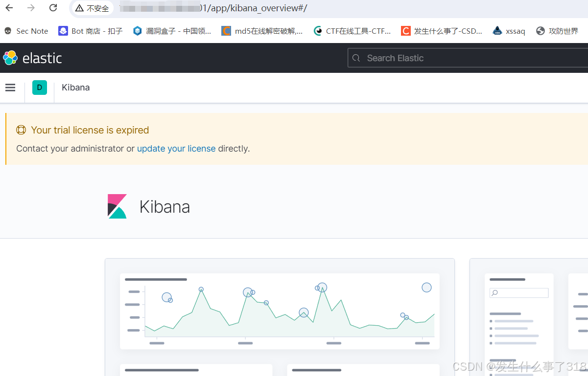Click the magnifier icon in Search Elastic

pos(356,58)
